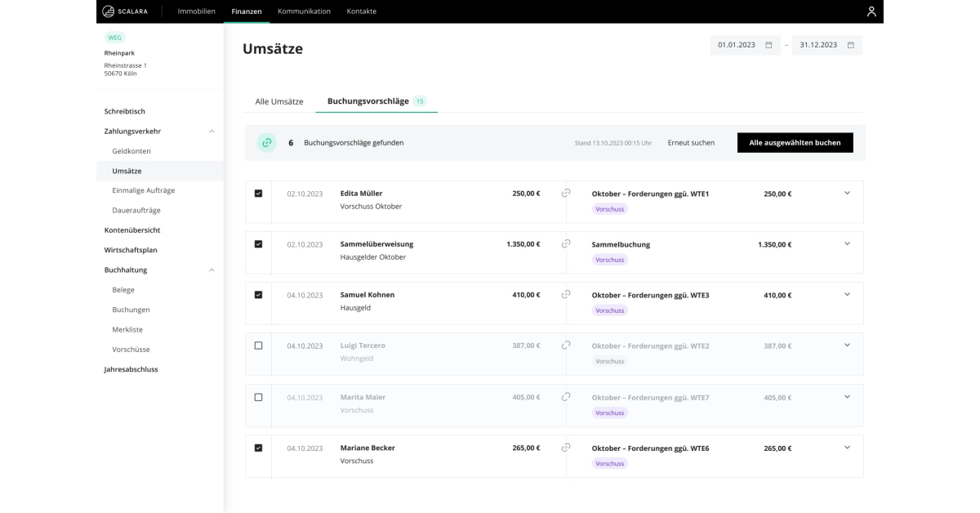
Task: Open the Kontakte top menu
Action: tap(362, 11)
